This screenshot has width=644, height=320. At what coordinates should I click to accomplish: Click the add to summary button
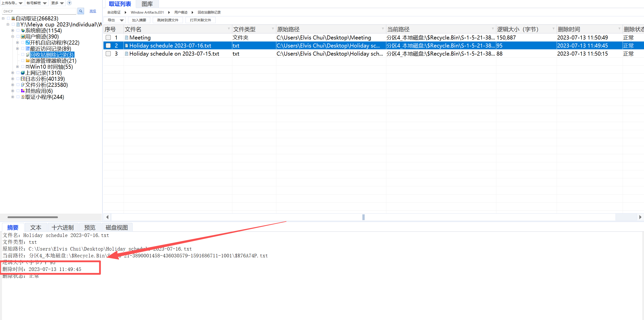pyautogui.click(x=139, y=20)
